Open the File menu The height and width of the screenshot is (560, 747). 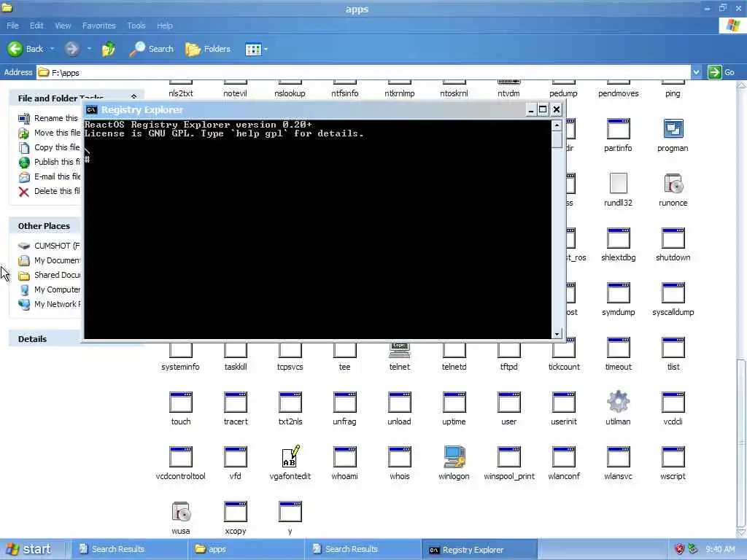click(x=12, y=26)
